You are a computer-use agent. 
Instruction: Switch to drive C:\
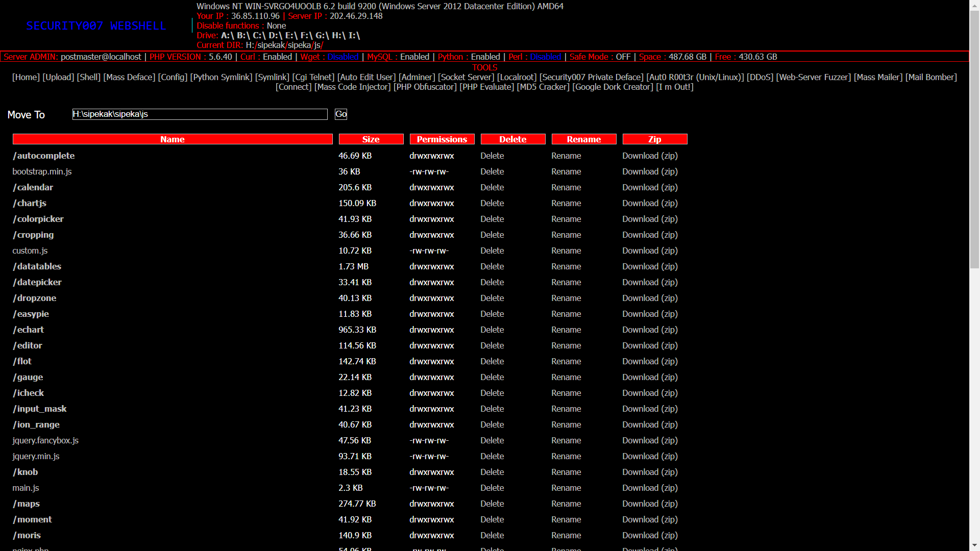(259, 35)
